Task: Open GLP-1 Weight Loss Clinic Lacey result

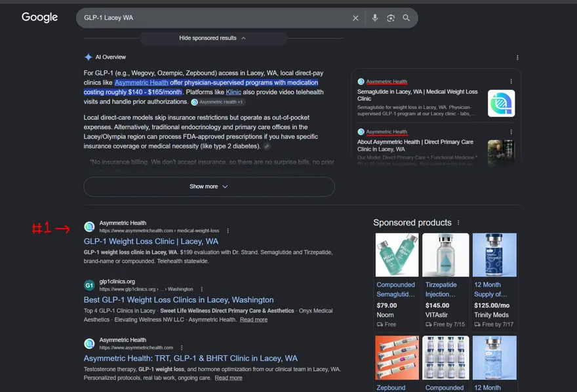Action: [151, 242]
